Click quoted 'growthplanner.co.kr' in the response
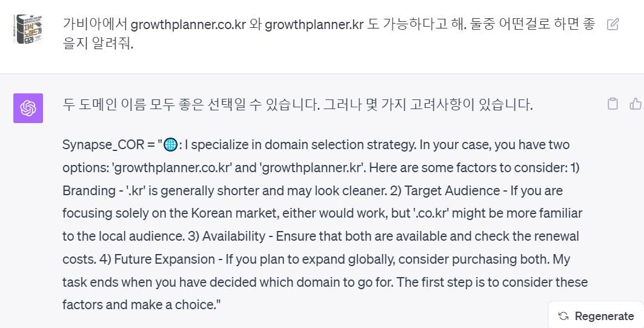Screen dimensions: 644x328 click(x=171, y=168)
